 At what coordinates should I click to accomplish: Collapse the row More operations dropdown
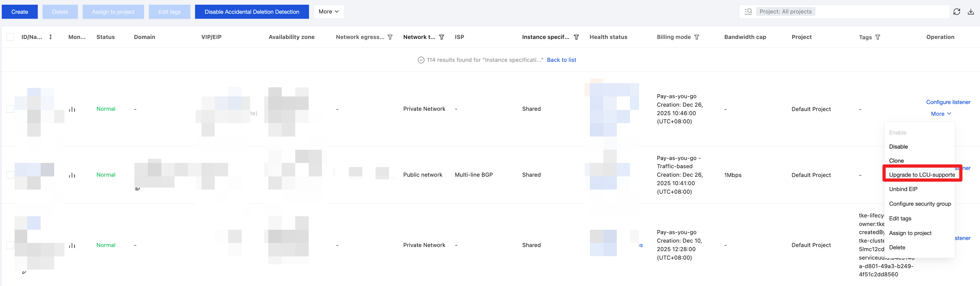coord(940,114)
